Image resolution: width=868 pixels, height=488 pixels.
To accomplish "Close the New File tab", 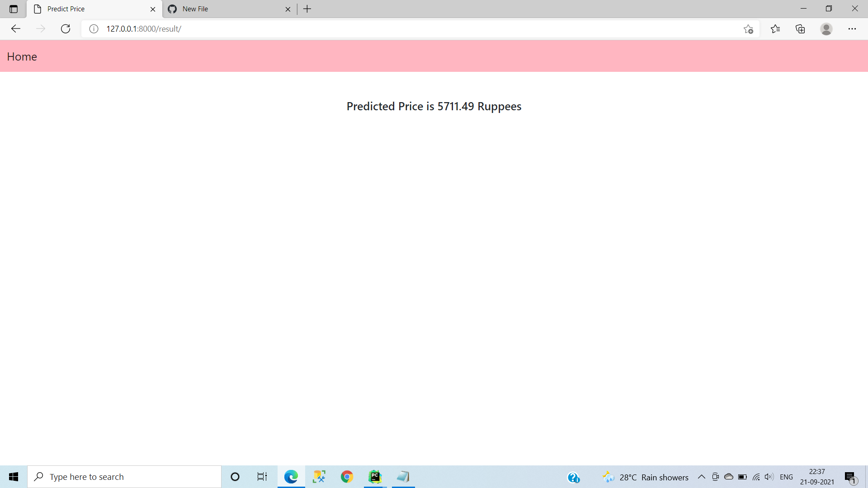I will (x=288, y=9).
